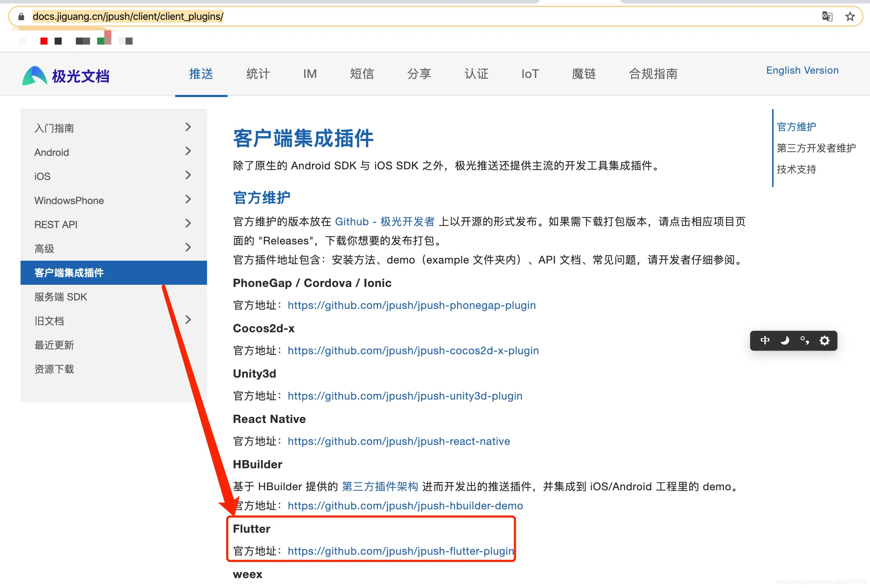Toggle dark mode with the moon icon
Screen dimensions: 870x588
(785, 340)
